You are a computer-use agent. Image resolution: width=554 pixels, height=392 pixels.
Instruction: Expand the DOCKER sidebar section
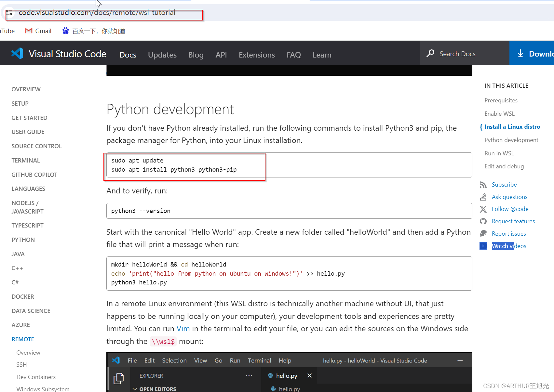tap(23, 296)
